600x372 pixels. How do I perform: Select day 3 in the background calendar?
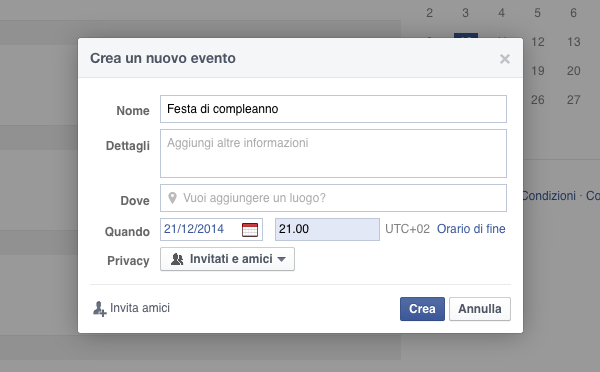465,13
